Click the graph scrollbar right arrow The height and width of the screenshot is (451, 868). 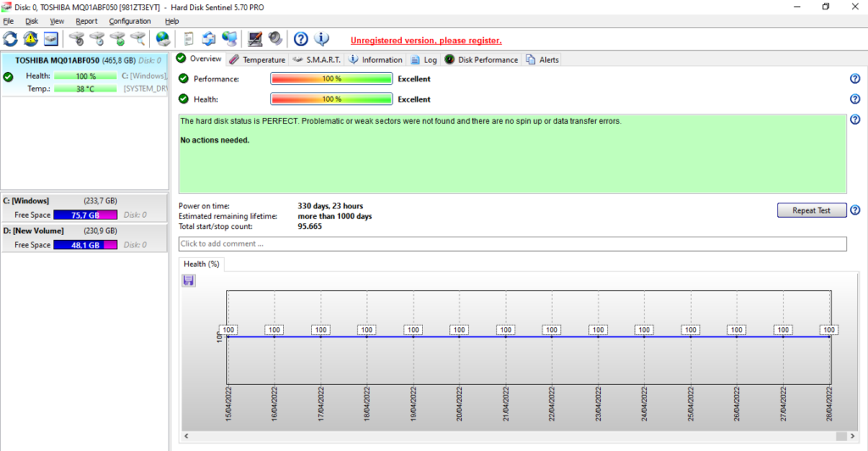click(852, 436)
